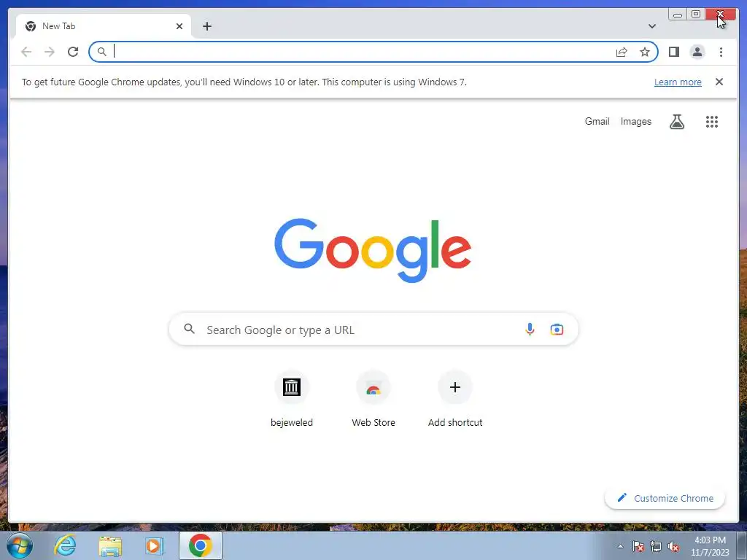Image resolution: width=747 pixels, height=560 pixels.
Task: Open the Google apps grid
Action: (x=712, y=122)
